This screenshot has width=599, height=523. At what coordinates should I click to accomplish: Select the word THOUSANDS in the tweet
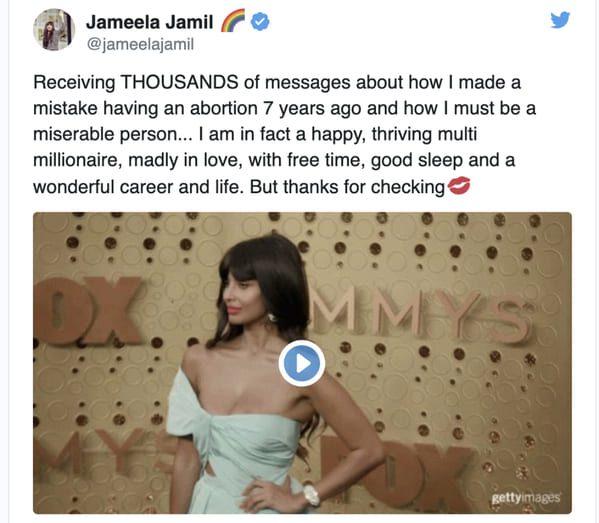pos(180,82)
